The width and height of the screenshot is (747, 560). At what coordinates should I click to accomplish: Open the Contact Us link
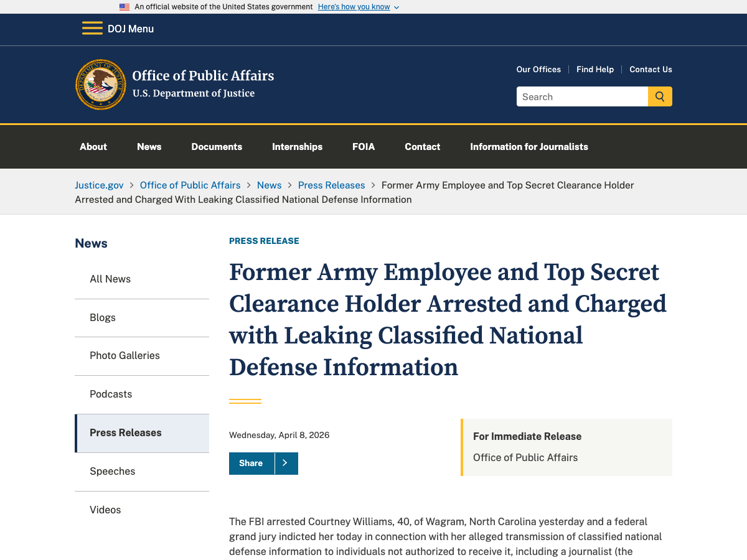point(651,69)
